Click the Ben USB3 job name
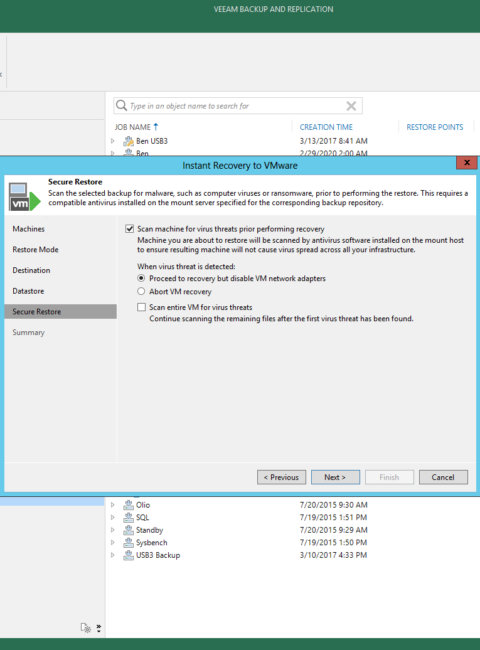 tap(152, 141)
